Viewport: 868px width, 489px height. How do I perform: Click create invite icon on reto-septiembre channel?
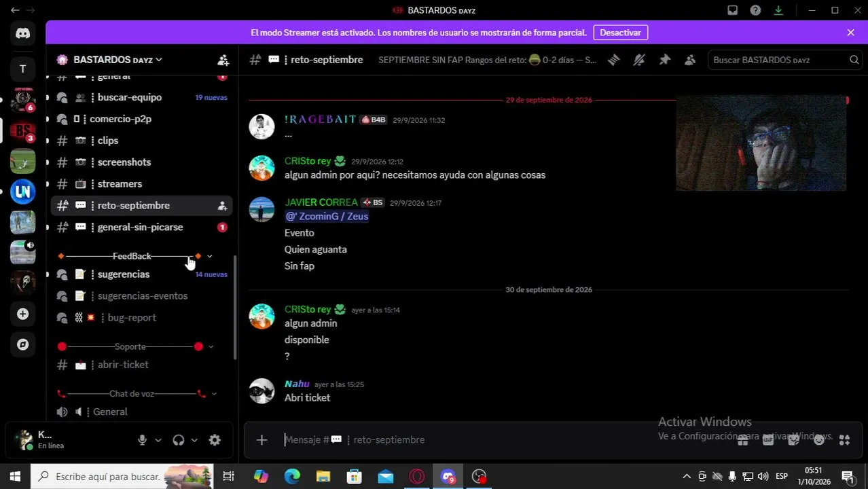(222, 206)
